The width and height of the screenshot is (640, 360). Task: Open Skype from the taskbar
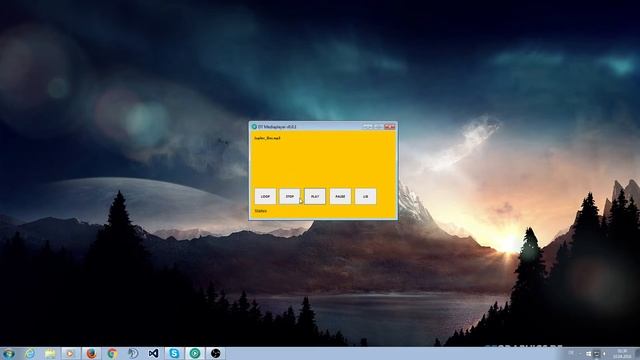tap(174, 353)
